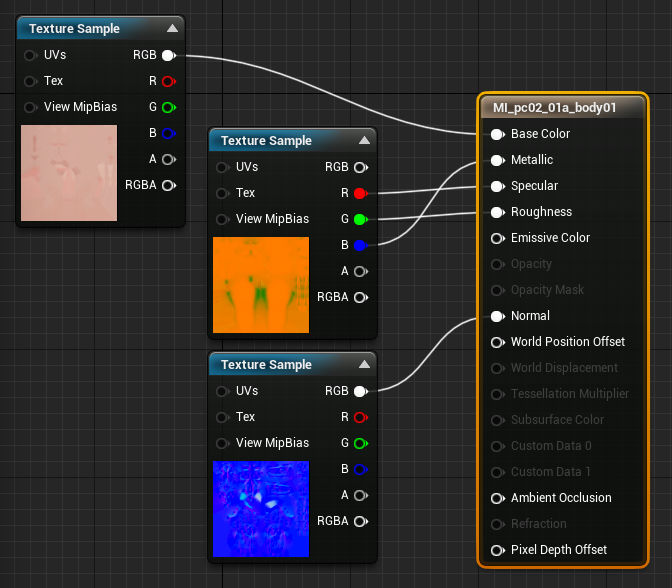Click the disabled Opacity Mask input pin
672x588 pixels.
498,290
